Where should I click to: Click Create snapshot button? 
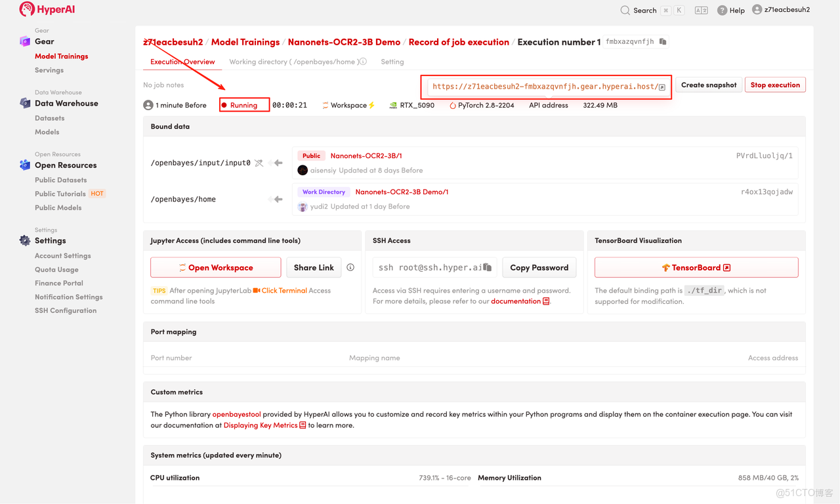[709, 85]
